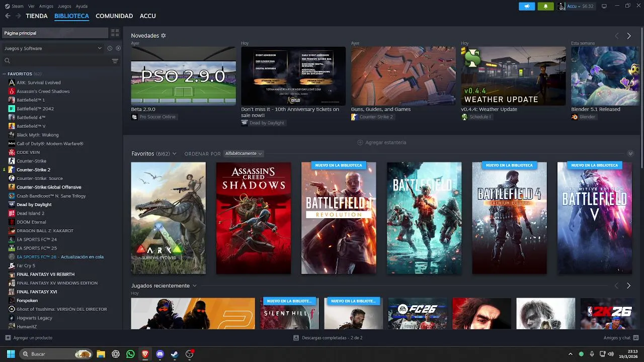Image resolution: width=644 pixels, height=362 pixels.
Task: Collapse the Favoritos shelf double chevron
Action: [x=630, y=153]
